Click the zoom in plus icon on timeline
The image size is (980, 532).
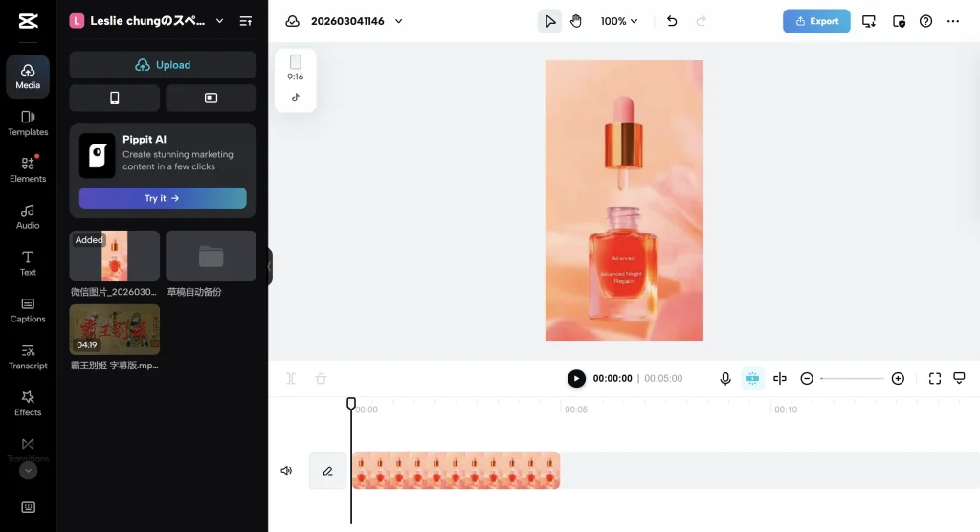coord(898,379)
